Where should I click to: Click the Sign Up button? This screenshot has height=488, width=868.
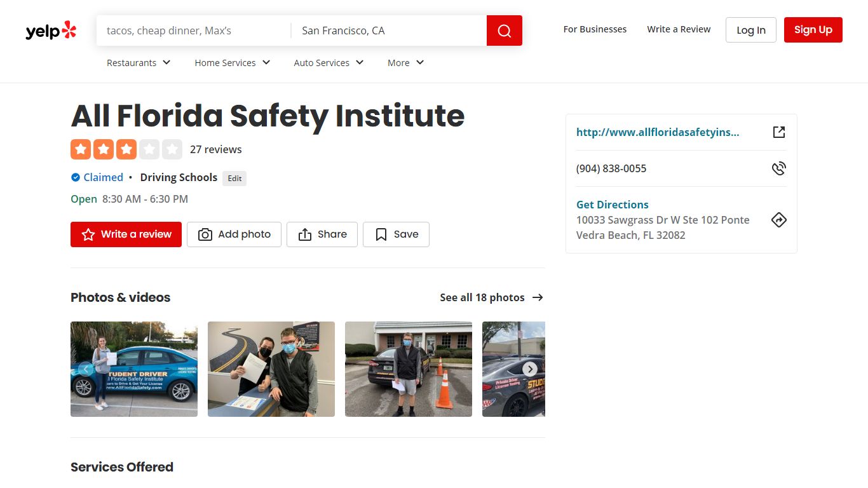tap(813, 30)
